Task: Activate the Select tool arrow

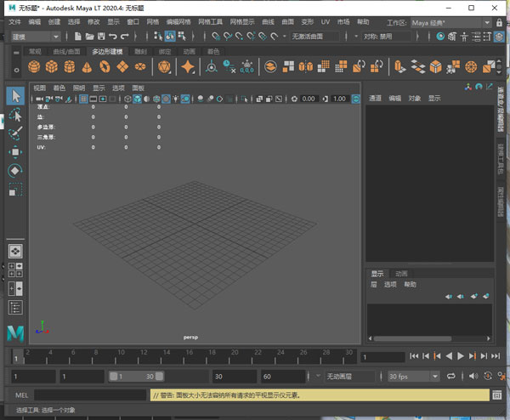Action: 15,96
